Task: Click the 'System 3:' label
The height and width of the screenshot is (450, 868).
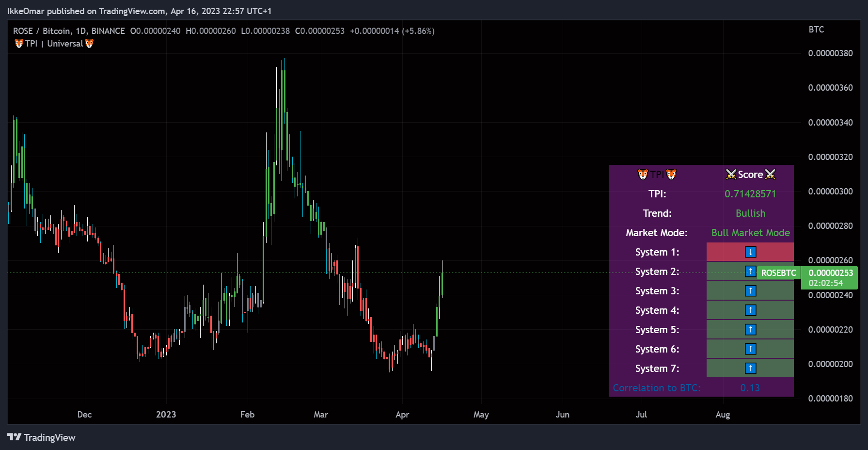Action: click(x=657, y=291)
